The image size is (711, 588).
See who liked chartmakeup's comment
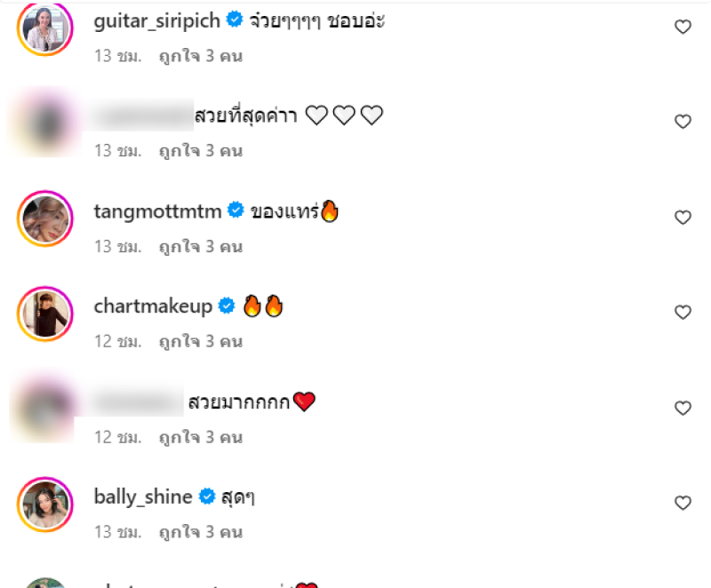[x=201, y=342]
